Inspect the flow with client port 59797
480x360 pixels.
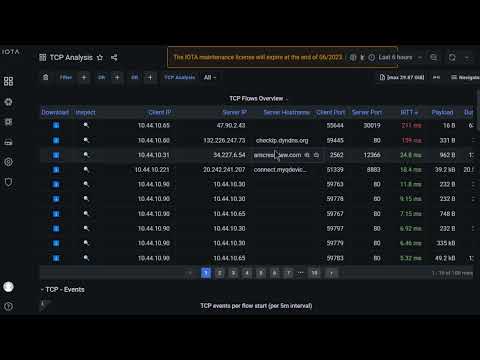point(86,228)
